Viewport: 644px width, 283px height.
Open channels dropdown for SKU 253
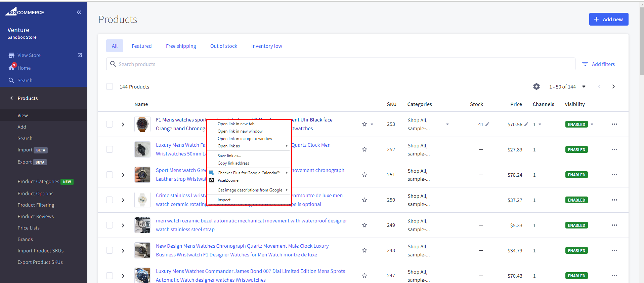tap(540, 124)
